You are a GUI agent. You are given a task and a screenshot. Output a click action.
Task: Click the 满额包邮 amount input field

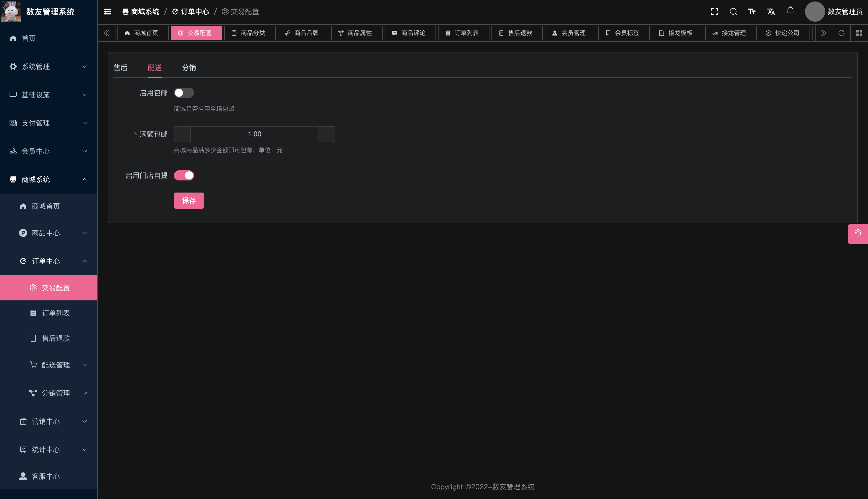pos(255,134)
